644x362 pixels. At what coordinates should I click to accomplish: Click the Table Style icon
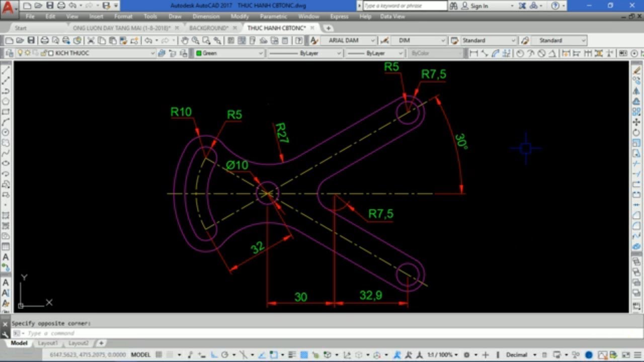point(454,40)
